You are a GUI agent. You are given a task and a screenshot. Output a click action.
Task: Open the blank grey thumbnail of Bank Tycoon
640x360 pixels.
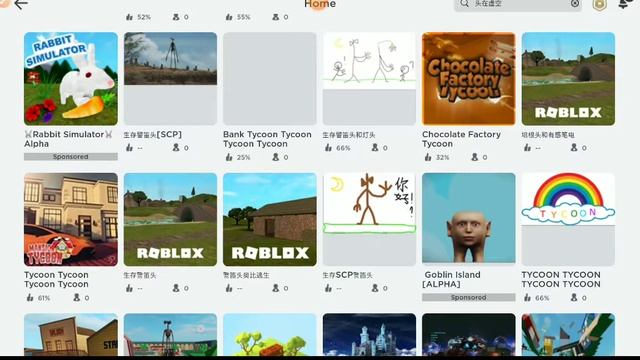coord(269,79)
